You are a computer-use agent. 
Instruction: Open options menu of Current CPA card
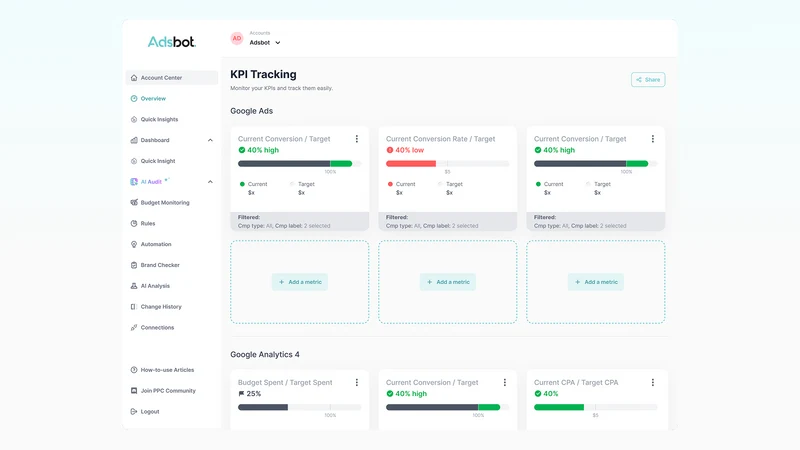coord(653,383)
